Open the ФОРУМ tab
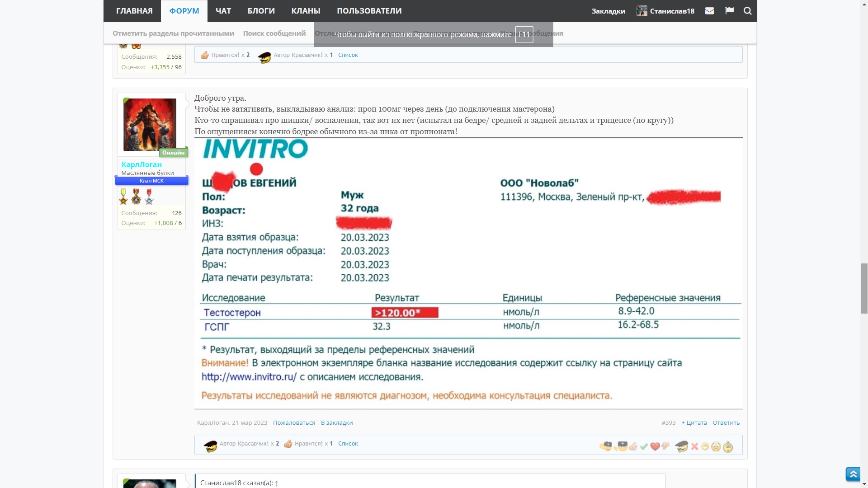The image size is (868, 488). point(184,11)
